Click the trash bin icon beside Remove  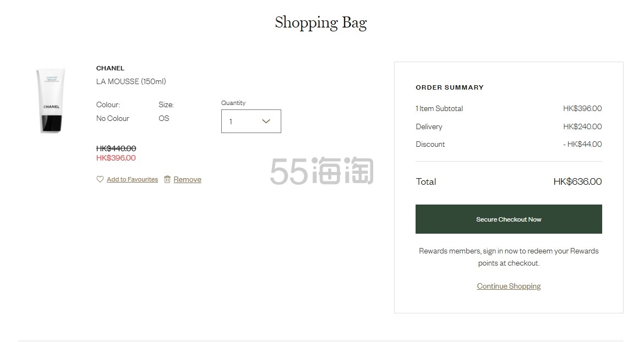[x=167, y=179]
